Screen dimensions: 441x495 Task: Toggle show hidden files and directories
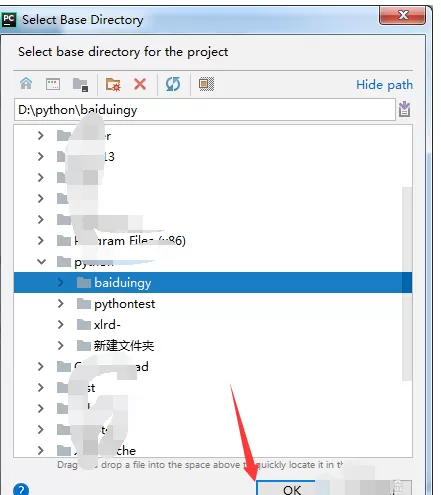(x=206, y=84)
